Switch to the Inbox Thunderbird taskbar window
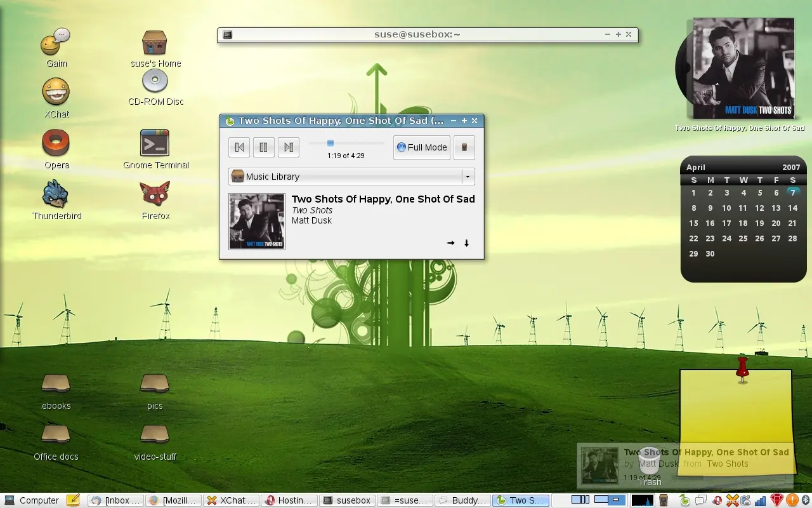Viewport: 812px width, 508px height. [114, 500]
